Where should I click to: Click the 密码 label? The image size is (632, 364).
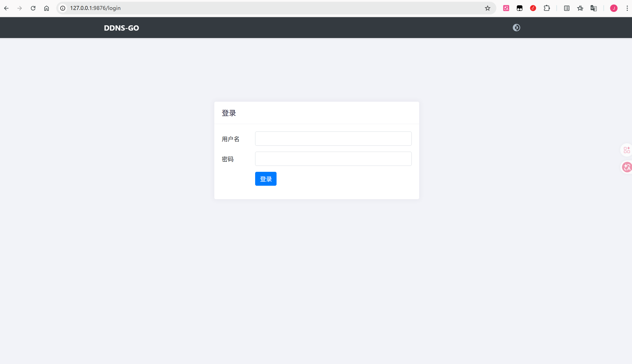click(228, 159)
